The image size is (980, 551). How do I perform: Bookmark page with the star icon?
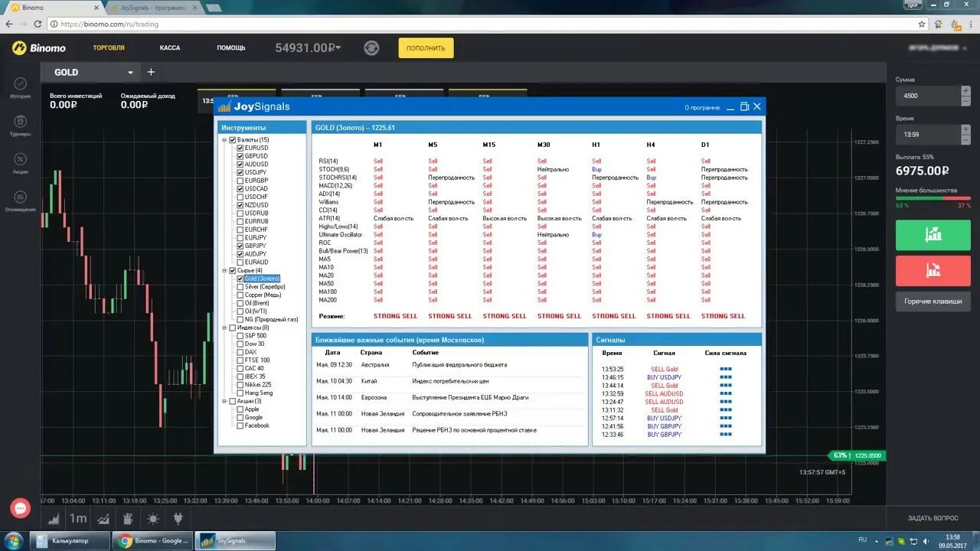click(922, 24)
